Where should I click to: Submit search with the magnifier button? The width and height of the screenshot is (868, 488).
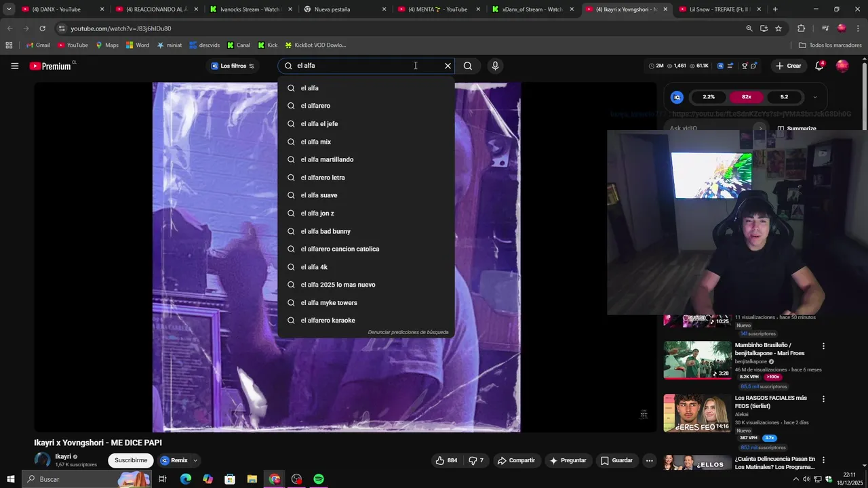pos(468,66)
